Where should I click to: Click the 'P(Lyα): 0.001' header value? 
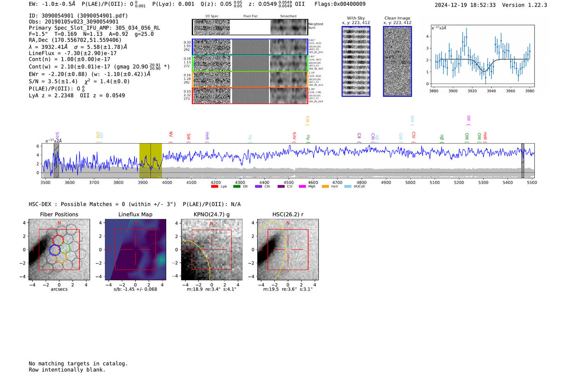coord(173,4)
